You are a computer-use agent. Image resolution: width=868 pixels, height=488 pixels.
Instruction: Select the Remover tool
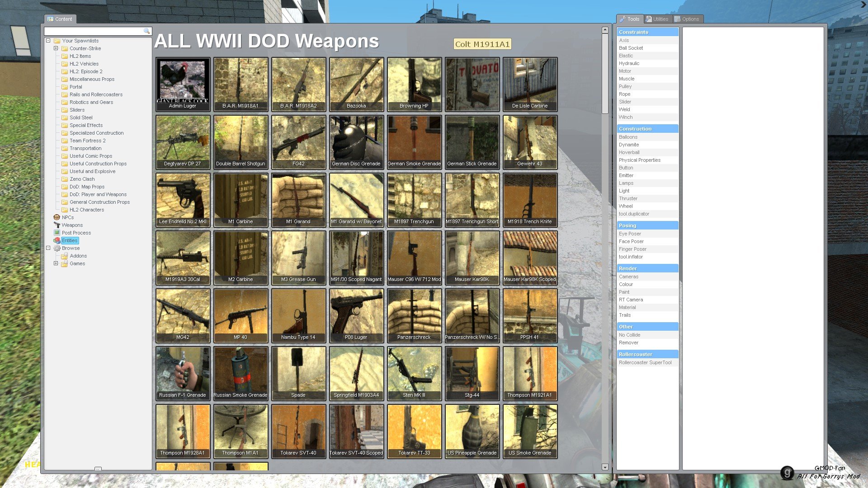click(x=647, y=343)
